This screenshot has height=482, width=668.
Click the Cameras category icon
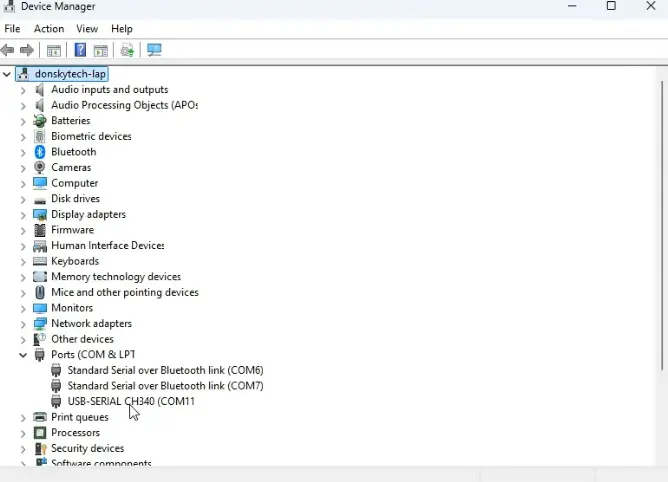(x=40, y=167)
